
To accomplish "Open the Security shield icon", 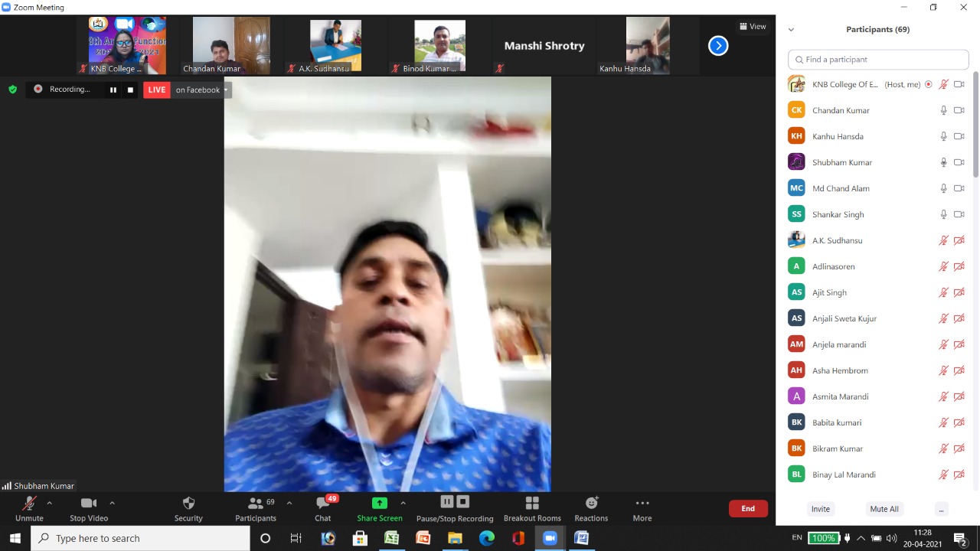I will (x=188, y=503).
